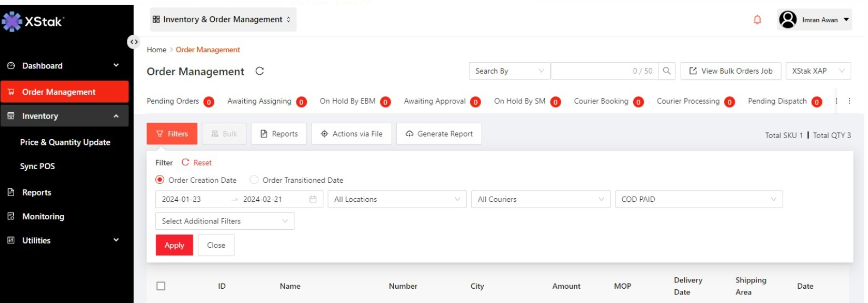Open the three-dot more tabs menu
The image size is (868, 303).
pyautogui.click(x=849, y=101)
